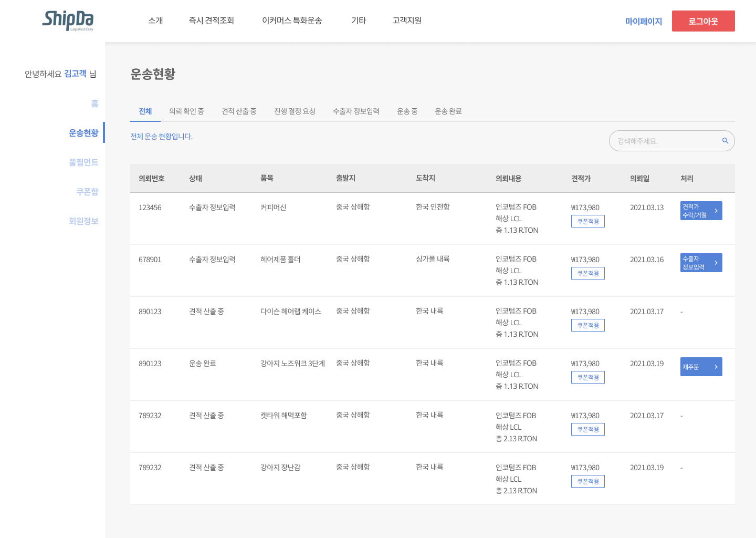Click chevron arrow on 견적가 수락/거절 button
The image size is (756, 538).
coord(716,211)
